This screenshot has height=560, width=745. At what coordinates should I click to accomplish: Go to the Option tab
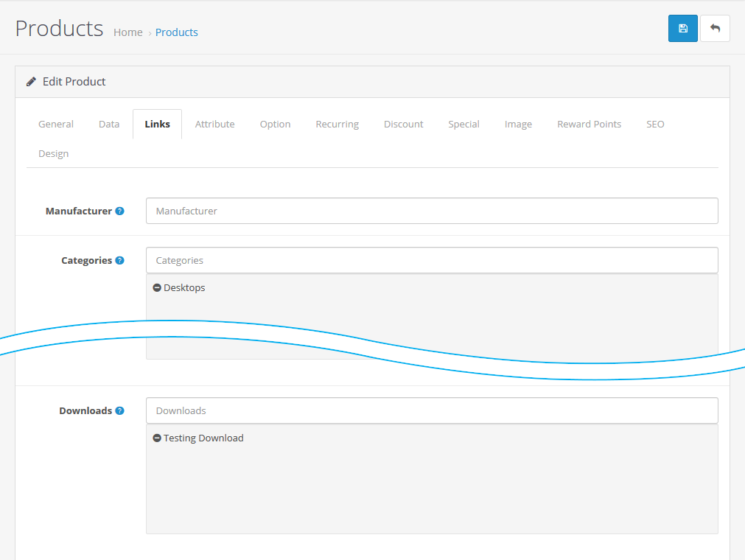[x=275, y=124]
